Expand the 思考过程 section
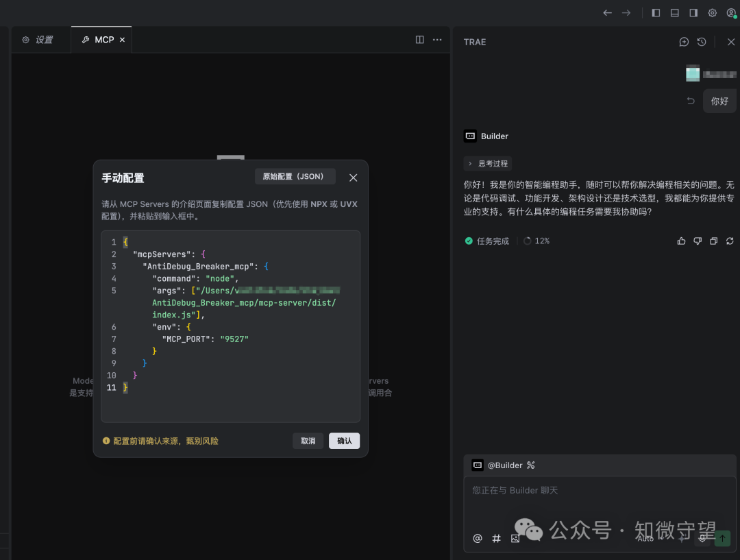The image size is (740, 560). (x=488, y=164)
